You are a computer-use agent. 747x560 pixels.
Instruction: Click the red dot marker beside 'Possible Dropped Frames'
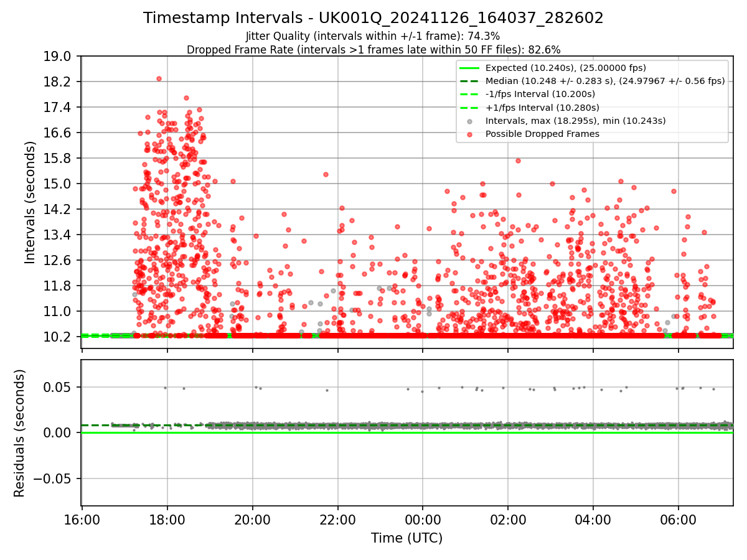469,134
